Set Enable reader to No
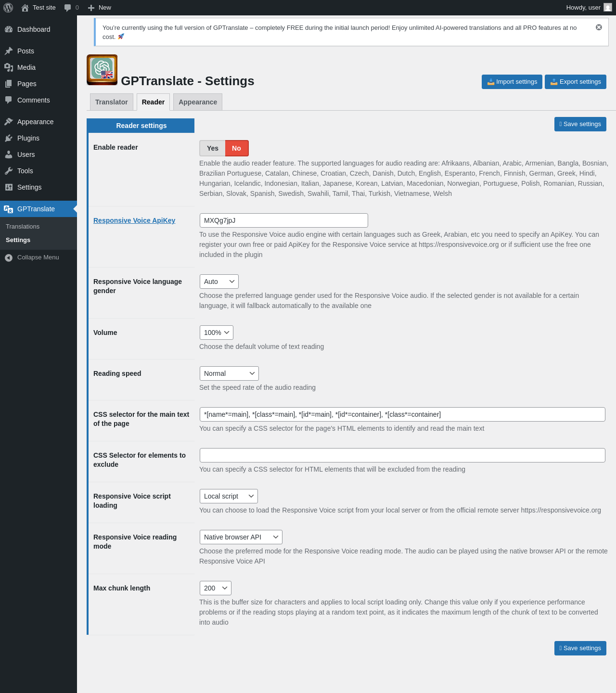Image resolution: width=616 pixels, height=693 pixels. point(236,148)
